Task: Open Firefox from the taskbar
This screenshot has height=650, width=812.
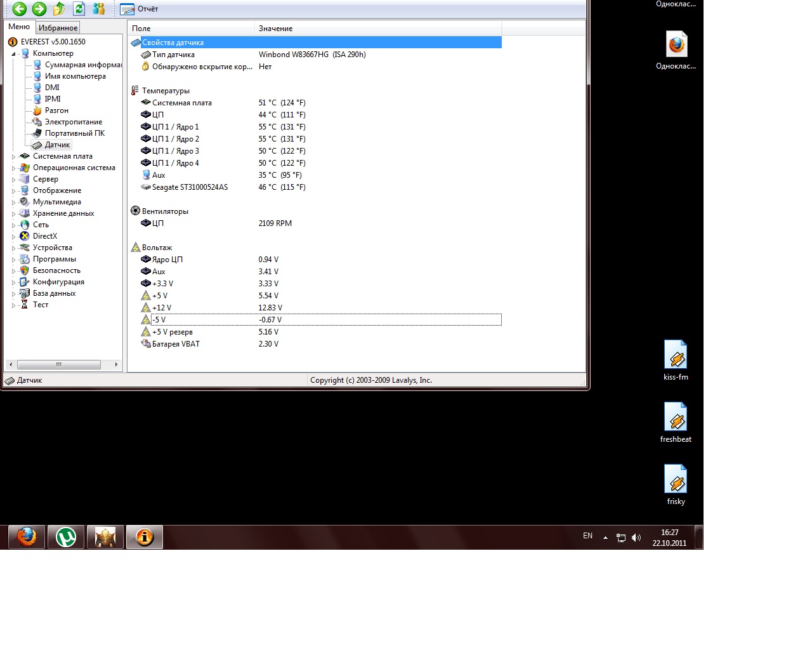Action: (27, 538)
